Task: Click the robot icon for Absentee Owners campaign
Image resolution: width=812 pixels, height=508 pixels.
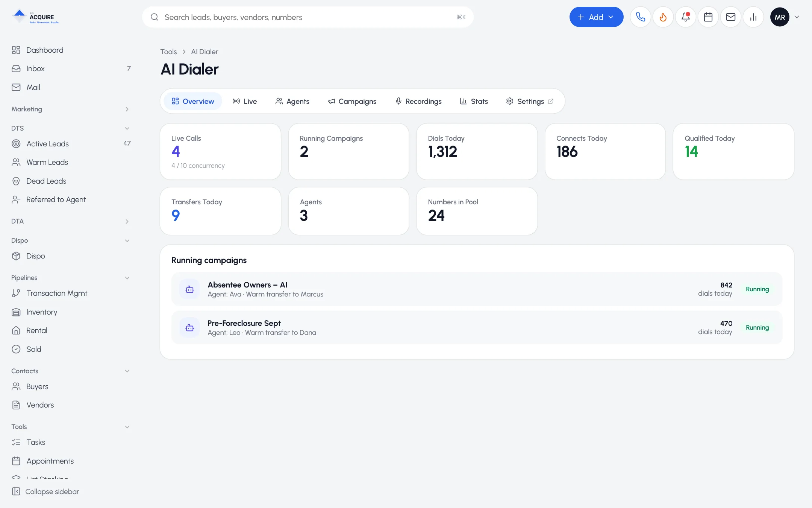Action: pyautogui.click(x=190, y=289)
